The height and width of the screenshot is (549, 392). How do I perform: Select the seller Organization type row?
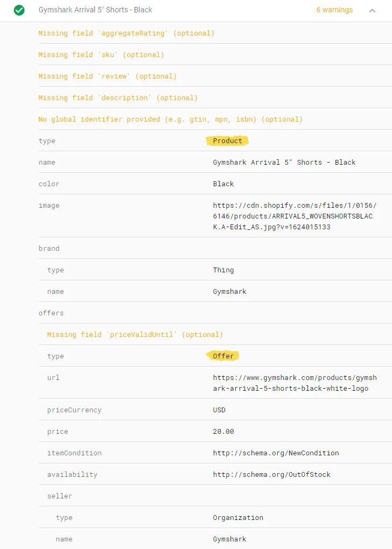(x=237, y=517)
